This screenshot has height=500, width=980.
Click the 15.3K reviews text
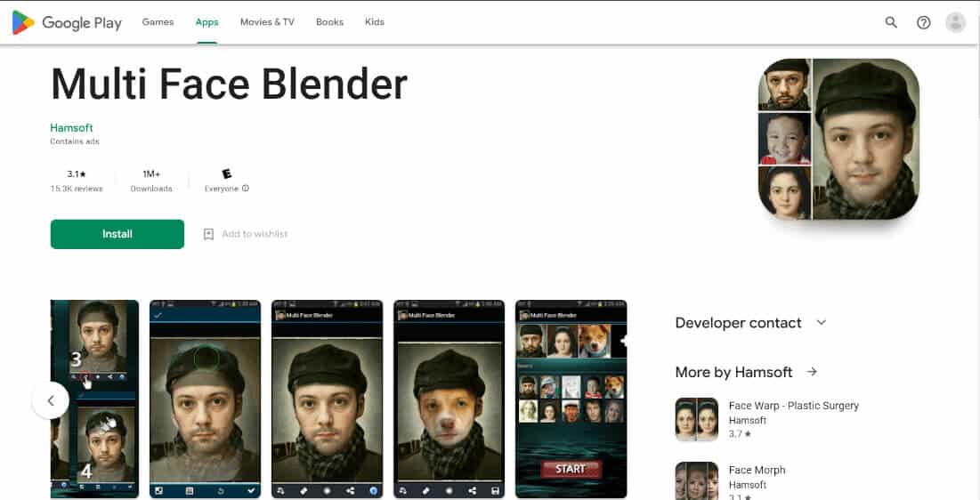click(x=77, y=188)
